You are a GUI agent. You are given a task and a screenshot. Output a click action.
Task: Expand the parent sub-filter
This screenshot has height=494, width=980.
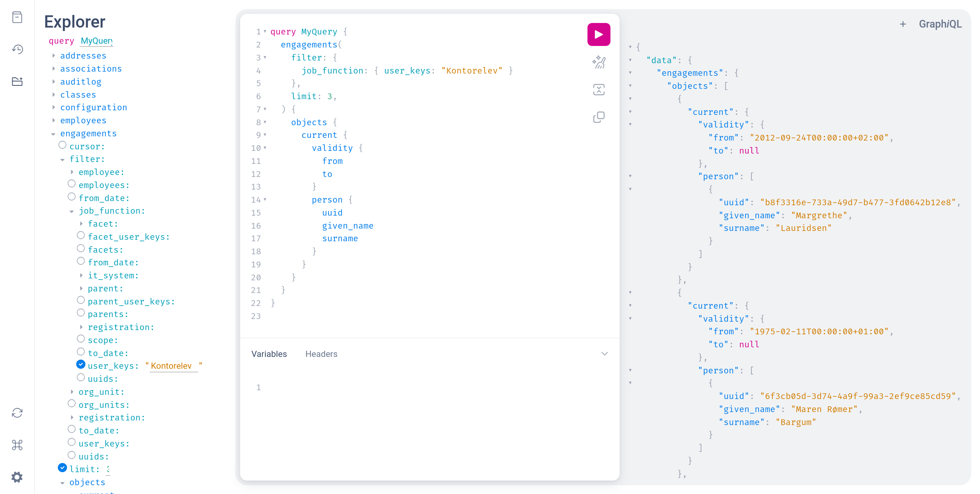coord(81,289)
